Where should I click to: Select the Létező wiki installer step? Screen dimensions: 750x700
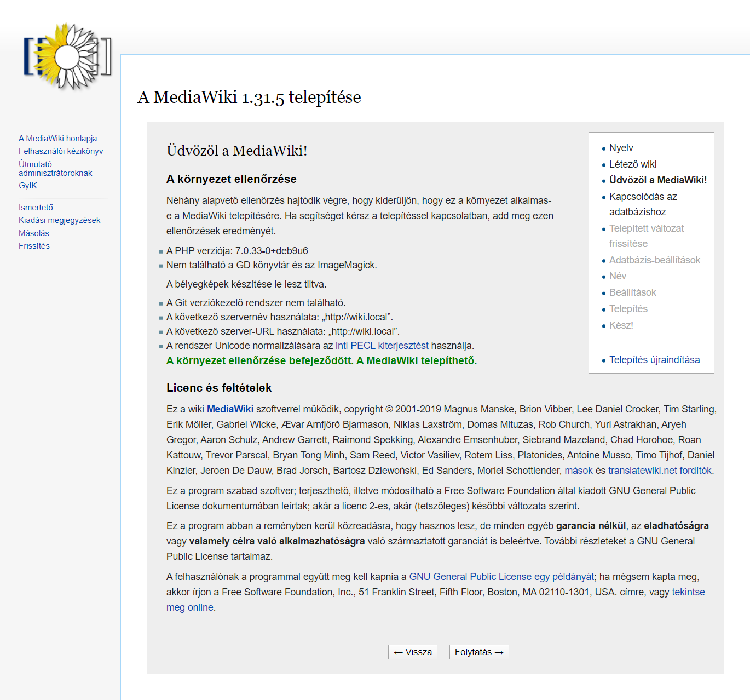pos(632,164)
